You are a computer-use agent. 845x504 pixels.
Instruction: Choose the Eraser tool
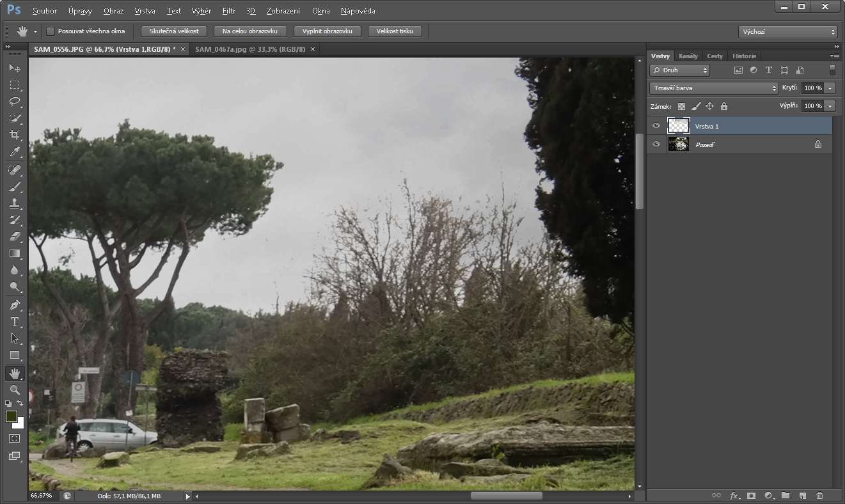(15, 237)
